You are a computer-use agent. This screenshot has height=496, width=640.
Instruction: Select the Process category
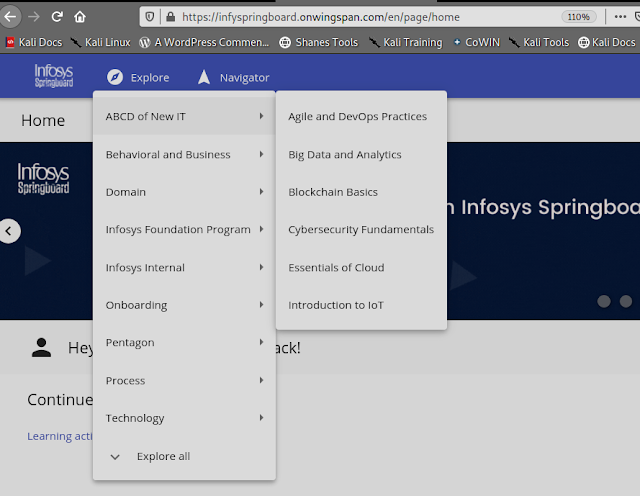(184, 380)
